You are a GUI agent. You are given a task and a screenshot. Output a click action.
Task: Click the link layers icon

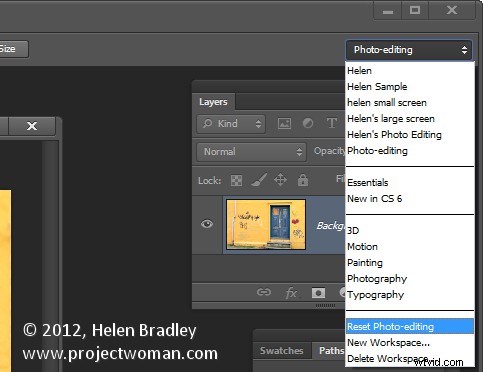coord(264,292)
